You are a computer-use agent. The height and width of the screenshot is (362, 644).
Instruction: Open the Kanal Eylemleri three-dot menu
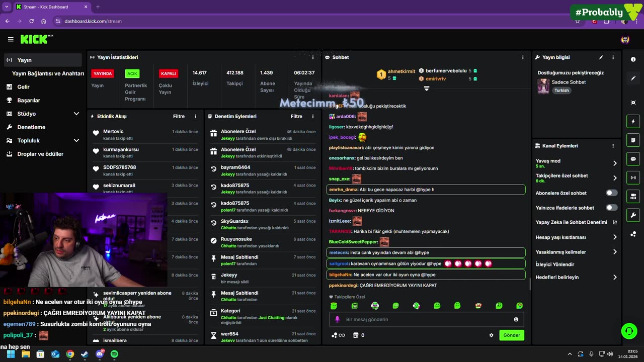pos(613,146)
